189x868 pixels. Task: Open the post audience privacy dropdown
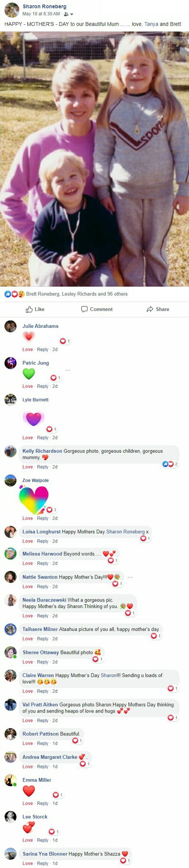pos(68,14)
